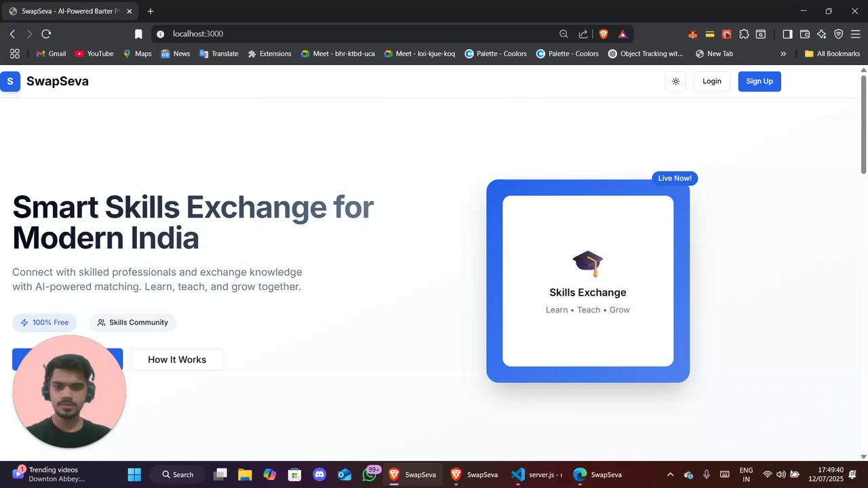Image resolution: width=868 pixels, height=488 pixels.
Task: Open Brave Shields lion icon
Action: pyautogui.click(x=604, y=34)
